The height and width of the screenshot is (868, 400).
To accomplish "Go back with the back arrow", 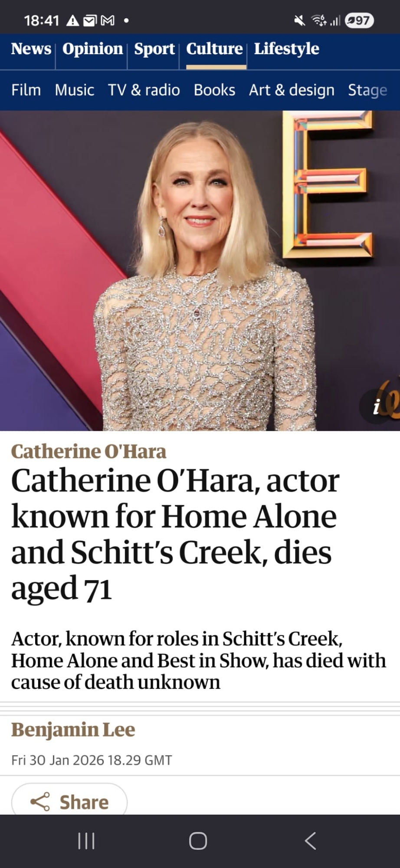I will (x=310, y=841).
